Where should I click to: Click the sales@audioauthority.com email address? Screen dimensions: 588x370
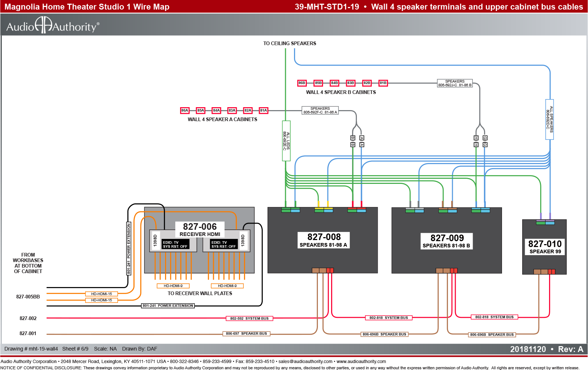(305, 362)
